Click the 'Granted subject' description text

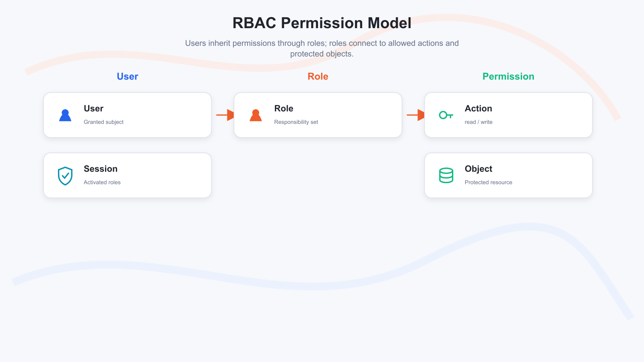103,122
